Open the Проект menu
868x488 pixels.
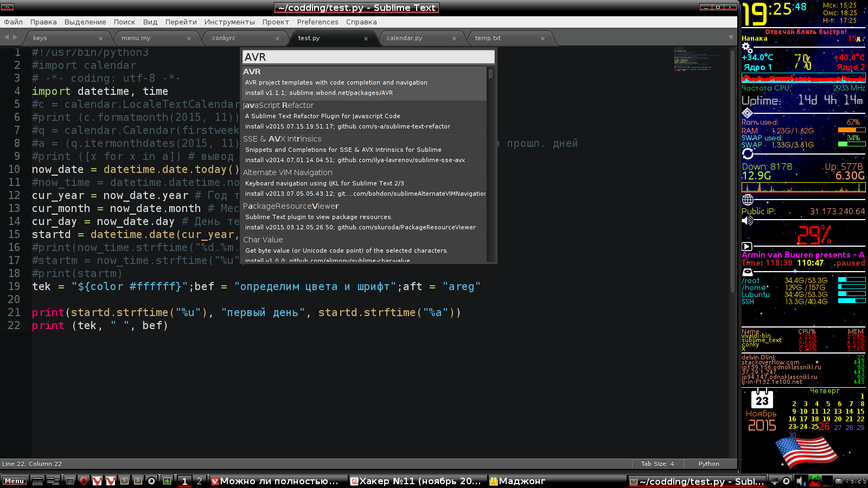pos(276,22)
